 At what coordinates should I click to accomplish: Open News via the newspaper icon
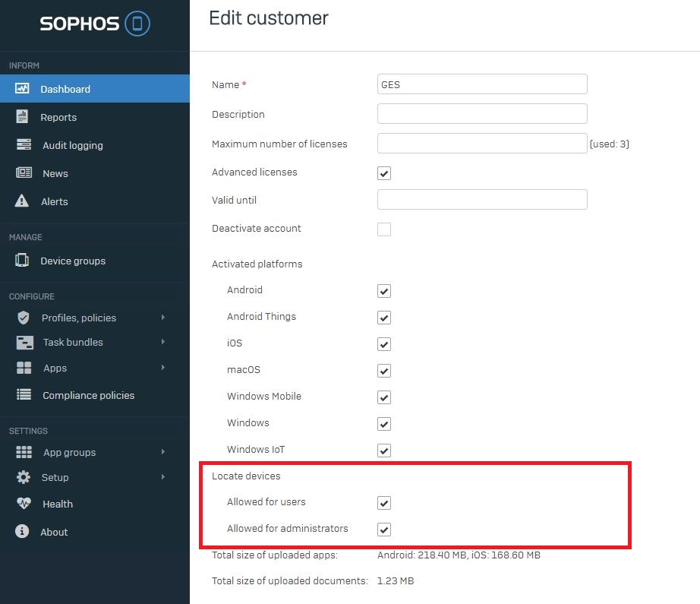[x=24, y=173]
